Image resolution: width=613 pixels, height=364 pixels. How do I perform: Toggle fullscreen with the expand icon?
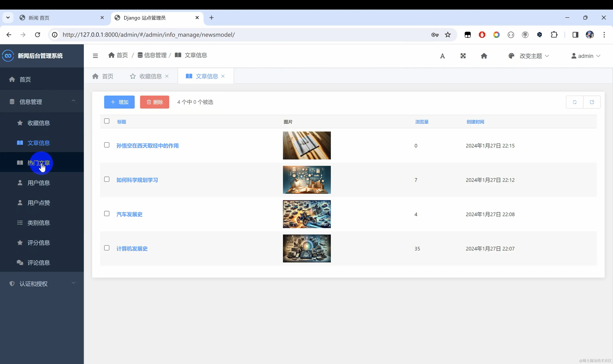click(463, 56)
